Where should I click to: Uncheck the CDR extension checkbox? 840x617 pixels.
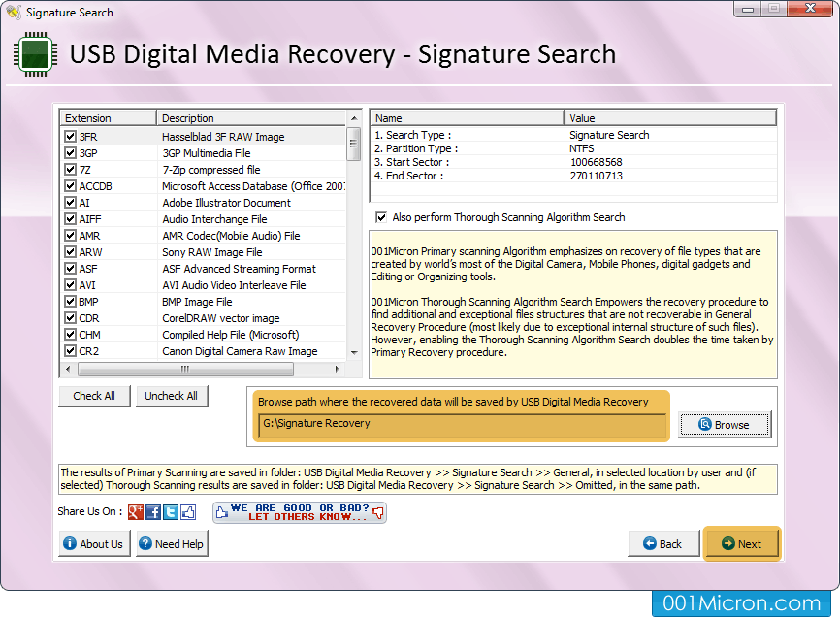70,318
